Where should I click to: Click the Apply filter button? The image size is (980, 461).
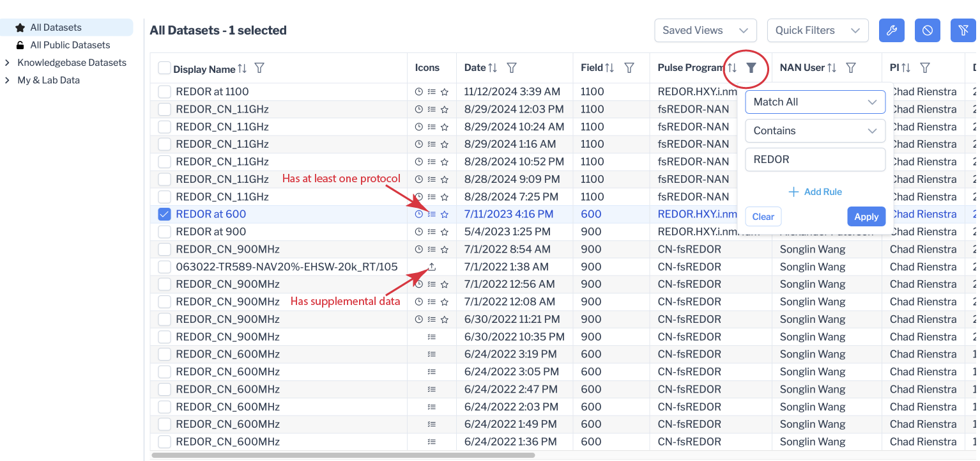[866, 217]
